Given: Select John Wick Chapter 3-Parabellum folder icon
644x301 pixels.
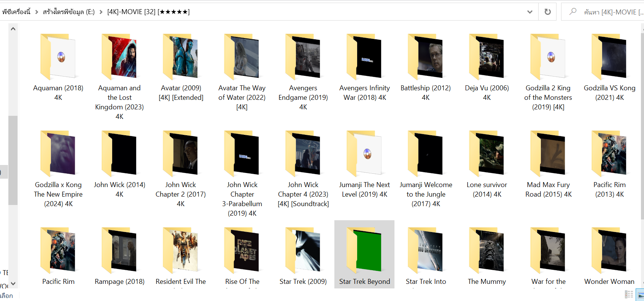Looking at the screenshot, I should tap(242, 154).
